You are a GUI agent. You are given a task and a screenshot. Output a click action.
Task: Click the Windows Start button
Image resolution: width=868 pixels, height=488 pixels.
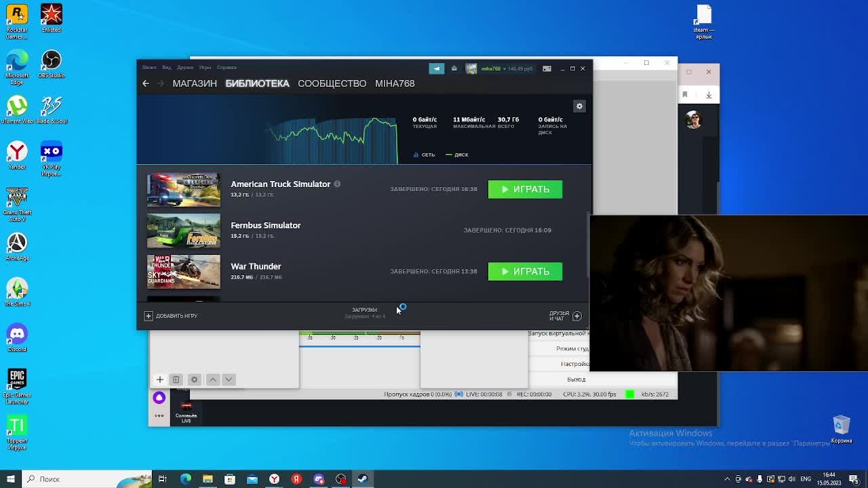[x=10, y=479]
